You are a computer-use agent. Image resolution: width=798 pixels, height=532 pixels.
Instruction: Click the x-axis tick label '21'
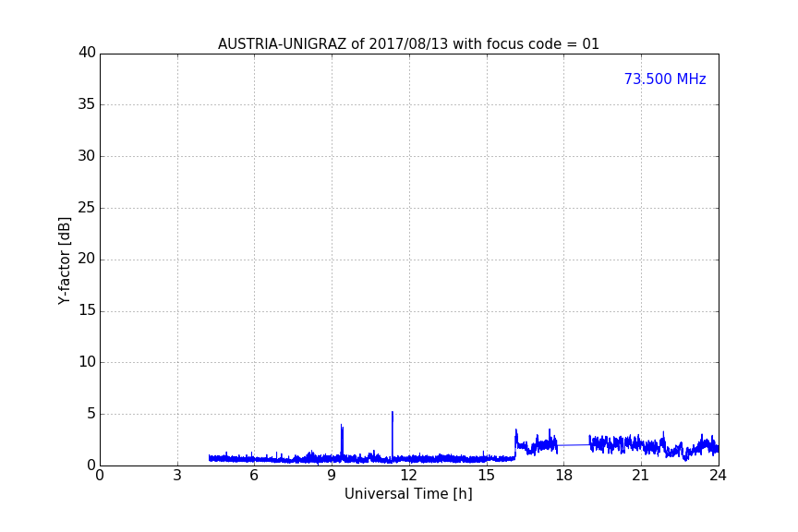pyautogui.click(x=641, y=476)
